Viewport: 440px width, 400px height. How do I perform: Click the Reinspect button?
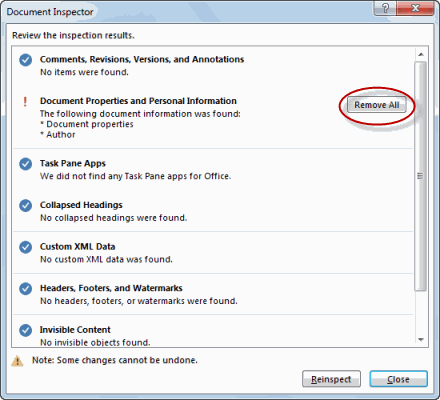[x=331, y=379]
